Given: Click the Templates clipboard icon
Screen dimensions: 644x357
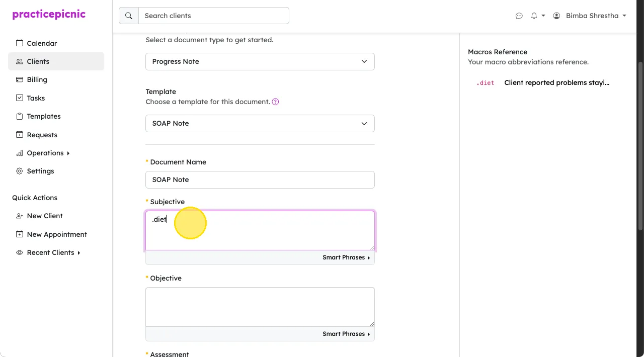Looking at the screenshot, I should tap(20, 116).
